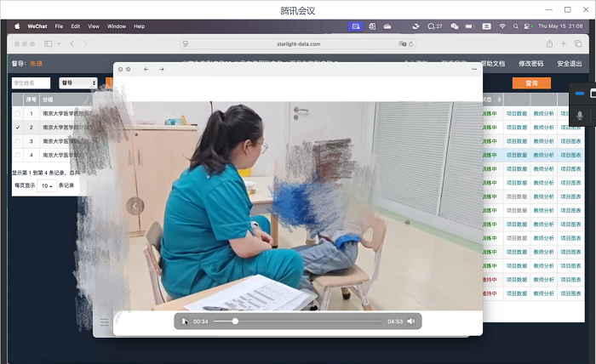The image size is (596, 364).
Task: Open the Safari sidebar dropdown chevron
Action: pos(59,44)
